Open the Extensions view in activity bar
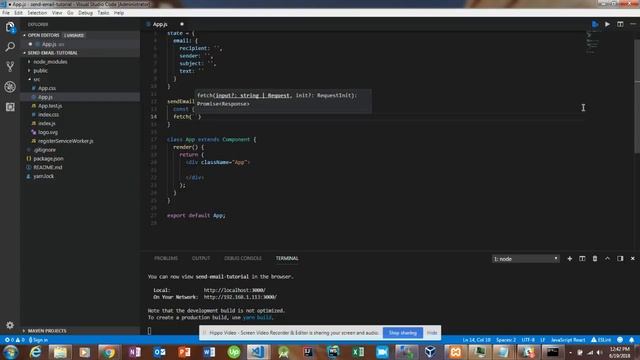The image size is (640, 360). [x=10, y=107]
